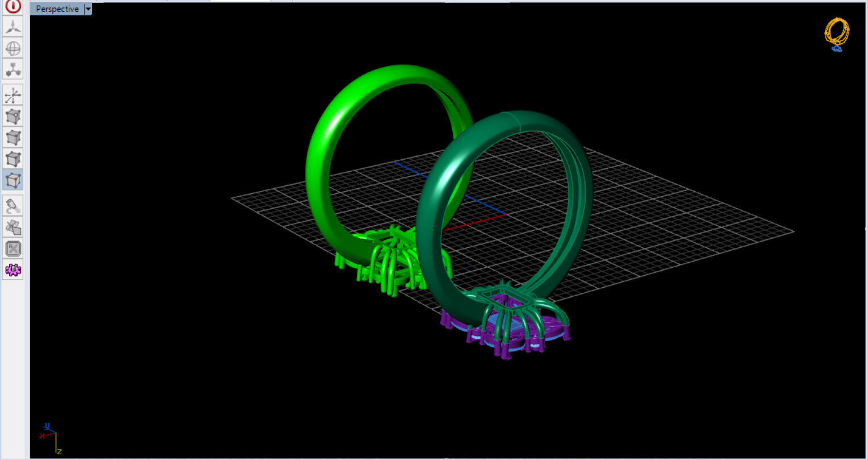868x460 pixels.
Task: Select the grayed paint-pour icon with letter C
Action: (13, 205)
